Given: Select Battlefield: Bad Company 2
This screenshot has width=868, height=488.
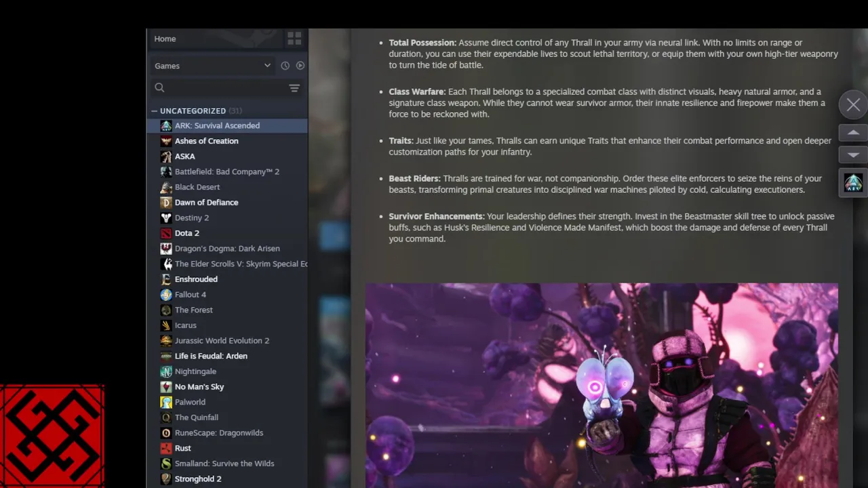Looking at the screenshot, I should coord(227,171).
